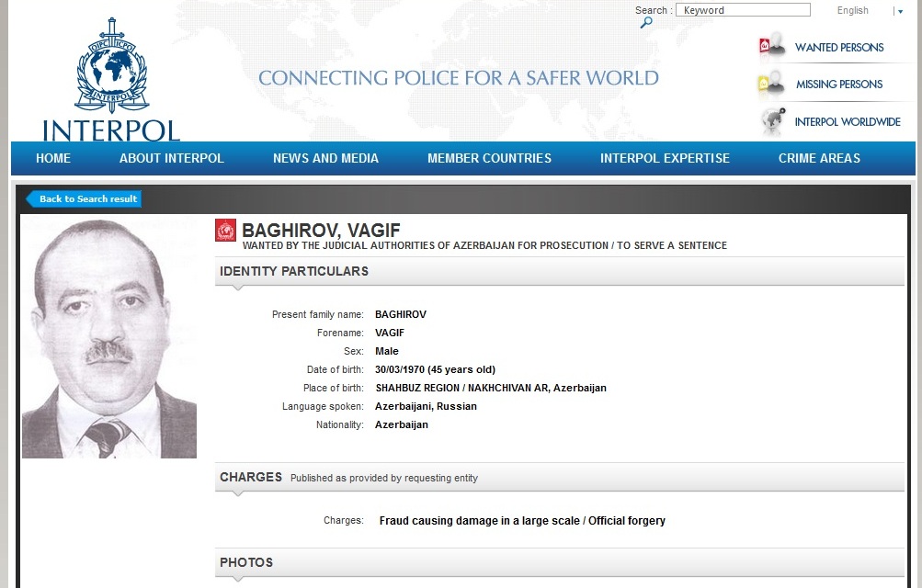Click the Keyword search input field

pos(743,10)
